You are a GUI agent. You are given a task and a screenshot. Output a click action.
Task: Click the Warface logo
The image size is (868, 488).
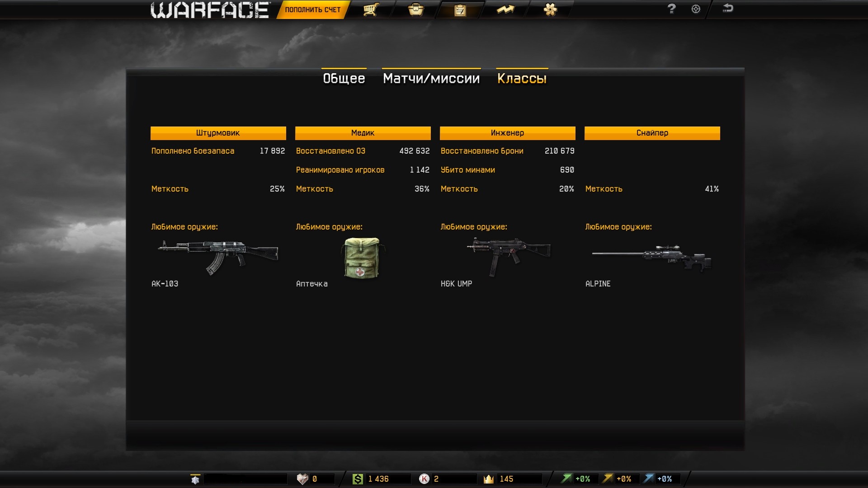point(210,10)
